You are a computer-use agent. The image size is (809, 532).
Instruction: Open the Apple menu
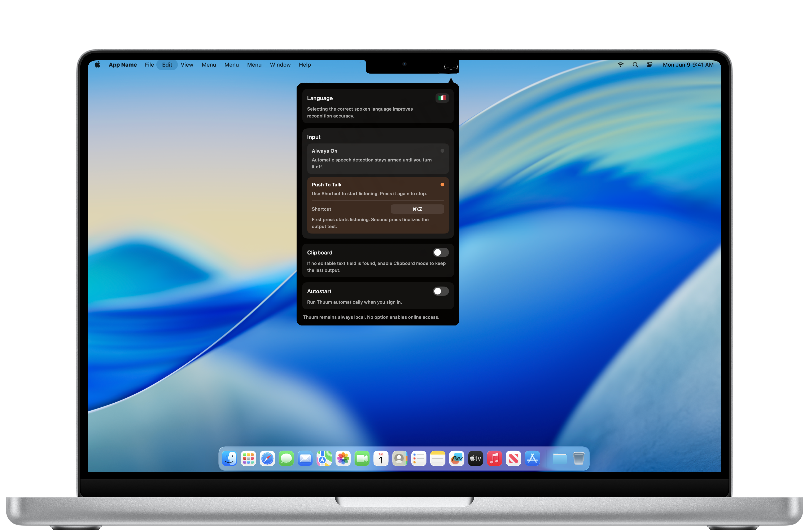97,65
